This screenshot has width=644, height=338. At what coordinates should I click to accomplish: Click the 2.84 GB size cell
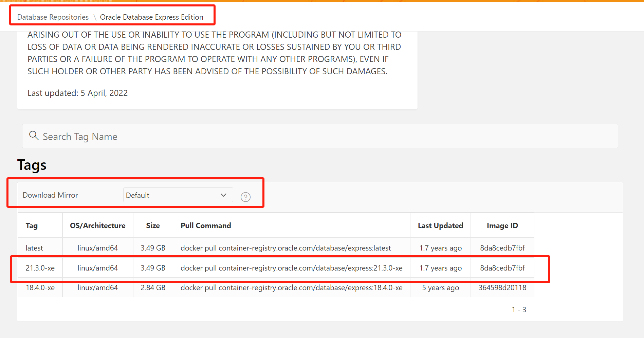[x=153, y=288]
